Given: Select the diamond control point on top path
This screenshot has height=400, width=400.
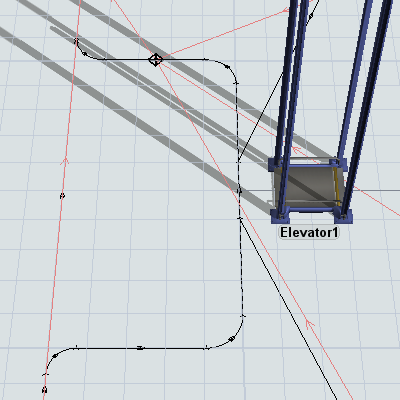Looking at the screenshot, I should coord(155,60).
